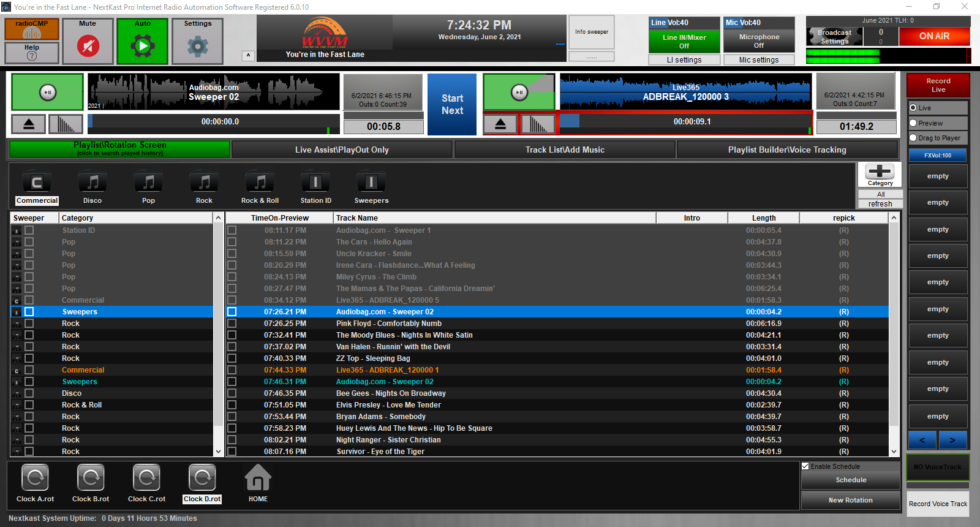Select the Drag to Player radio option
This screenshot has width=980, height=527.
[x=913, y=138]
